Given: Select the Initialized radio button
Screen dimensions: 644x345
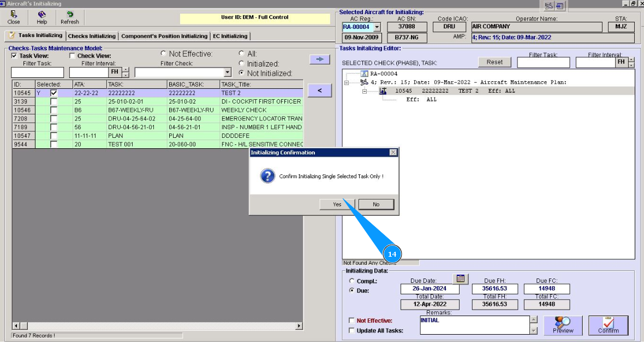Looking at the screenshot, I should 241,63.
